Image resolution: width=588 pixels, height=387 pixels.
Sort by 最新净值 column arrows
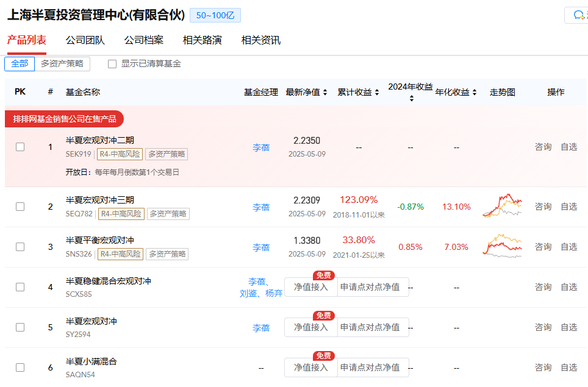click(x=325, y=93)
